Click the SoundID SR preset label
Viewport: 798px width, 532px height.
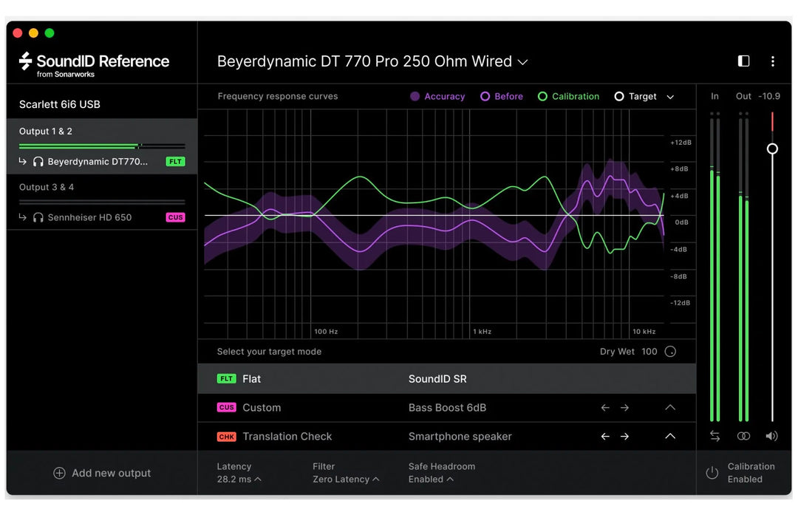437,379
